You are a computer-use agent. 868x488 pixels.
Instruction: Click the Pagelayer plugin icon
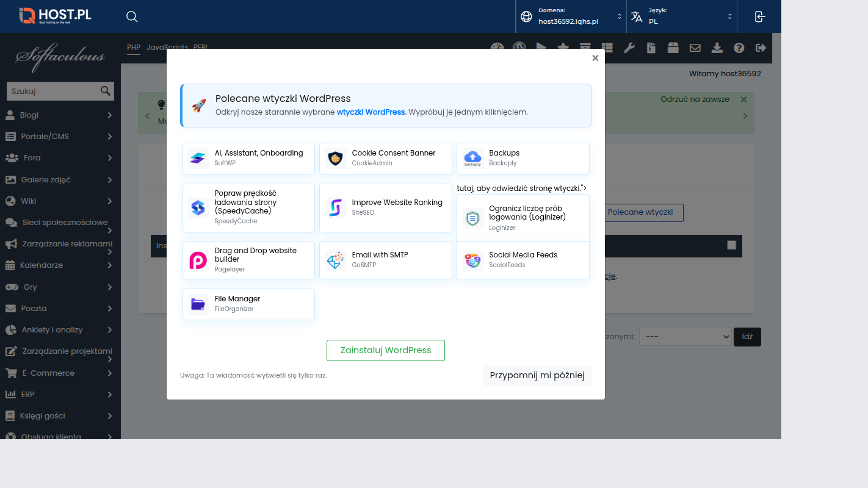(198, 260)
